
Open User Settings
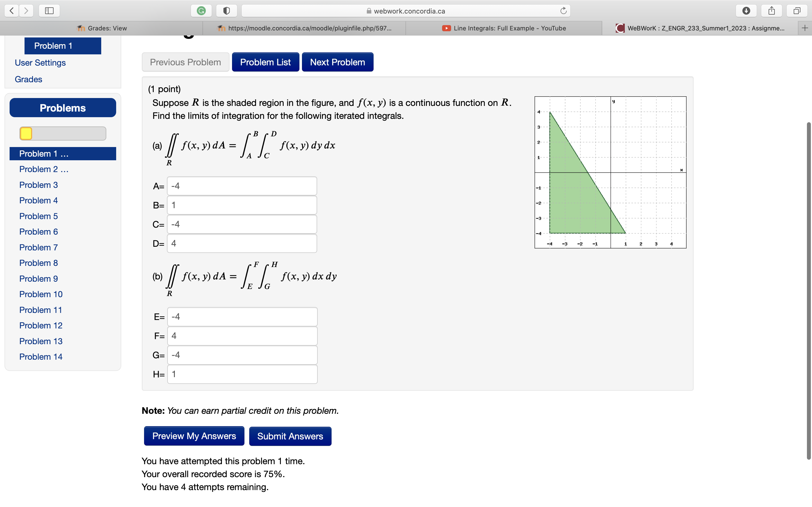tap(40, 63)
